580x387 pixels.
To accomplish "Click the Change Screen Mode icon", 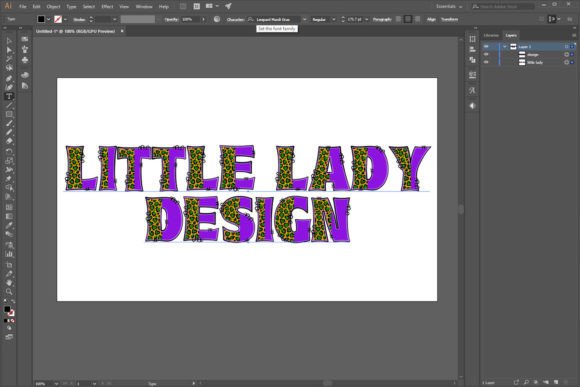I will click(x=9, y=337).
